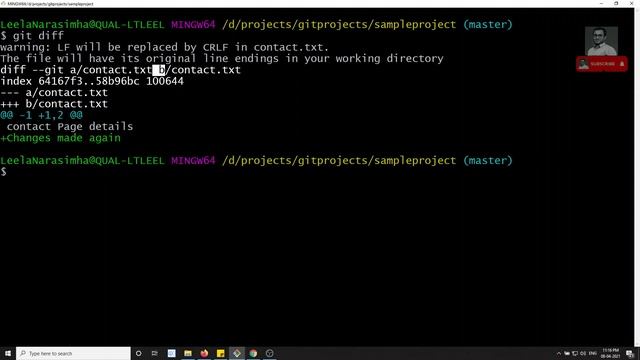
Task: Click 'MINGW64' in the top prompt
Action: [193, 24]
